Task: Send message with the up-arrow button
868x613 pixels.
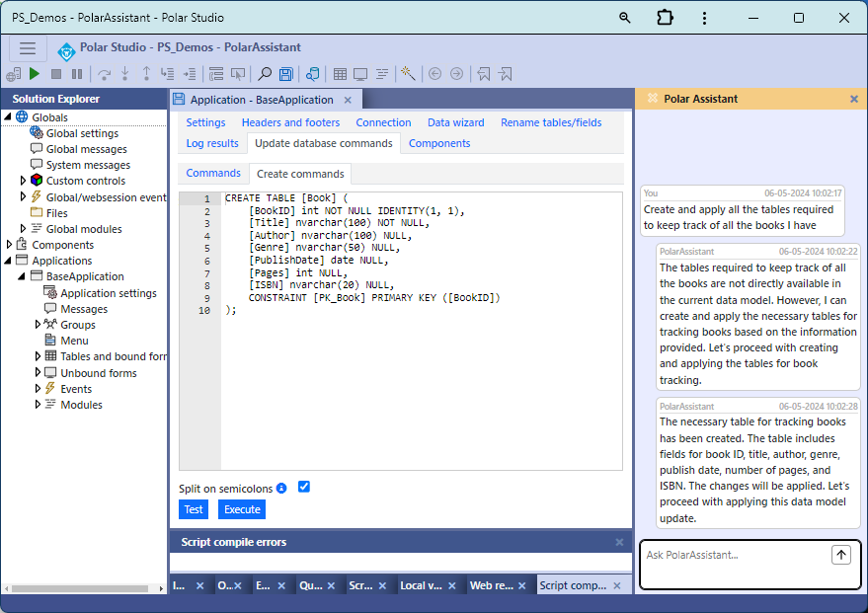Action: pos(841,555)
